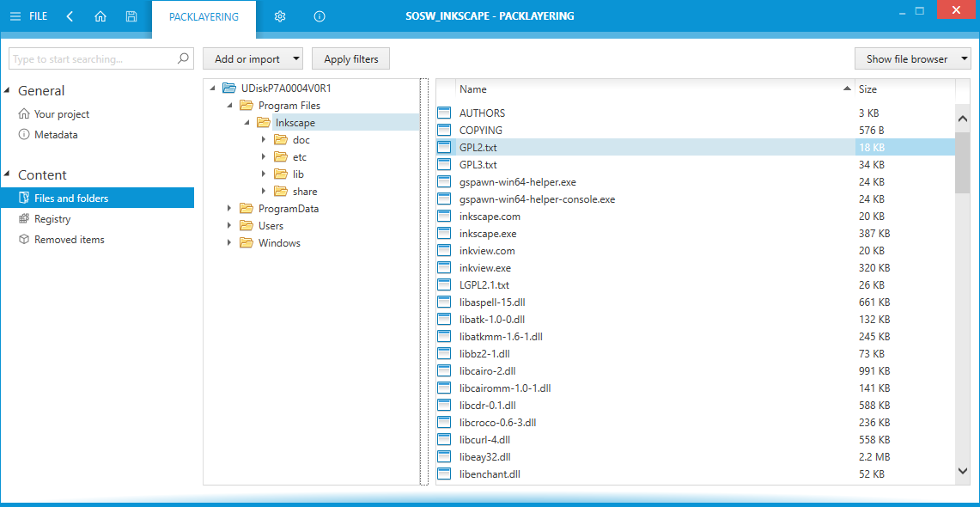Go back with the left arrow icon

[x=70, y=16]
